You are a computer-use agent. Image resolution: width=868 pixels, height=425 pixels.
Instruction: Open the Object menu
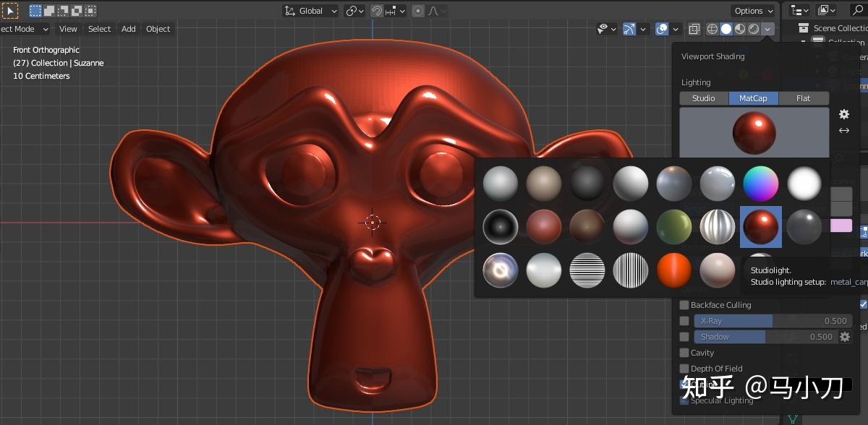(x=158, y=29)
